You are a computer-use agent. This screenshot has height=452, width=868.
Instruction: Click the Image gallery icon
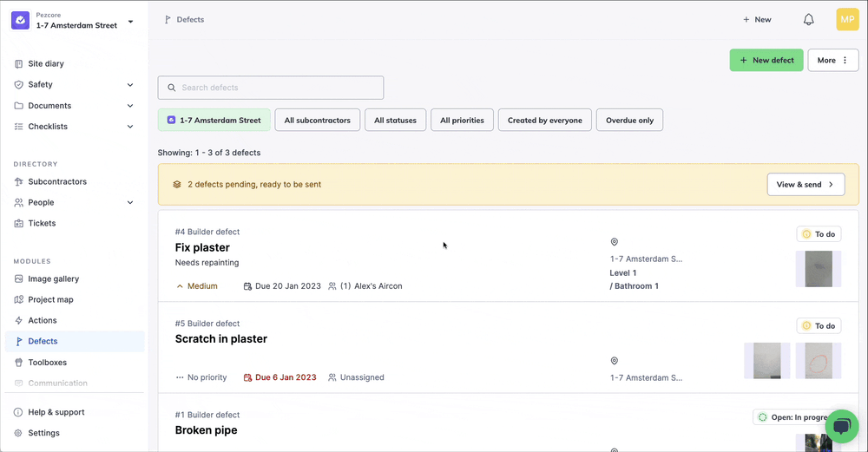pyautogui.click(x=19, y=278)
